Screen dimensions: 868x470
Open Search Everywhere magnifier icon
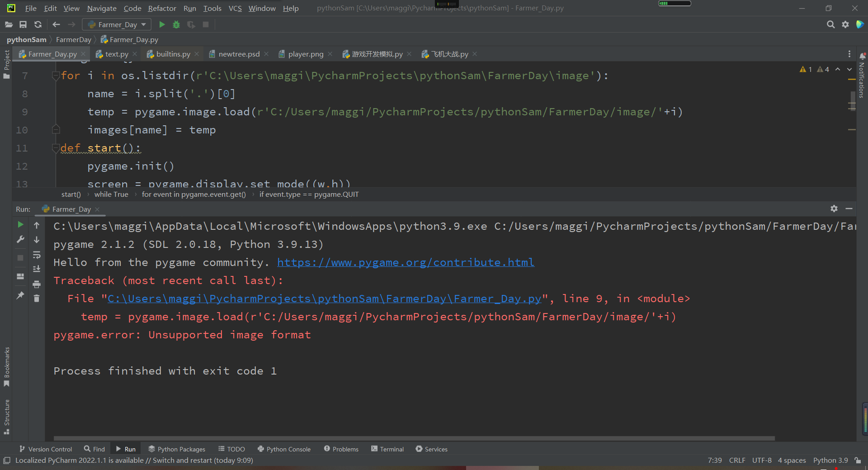(x=830, y=24)
